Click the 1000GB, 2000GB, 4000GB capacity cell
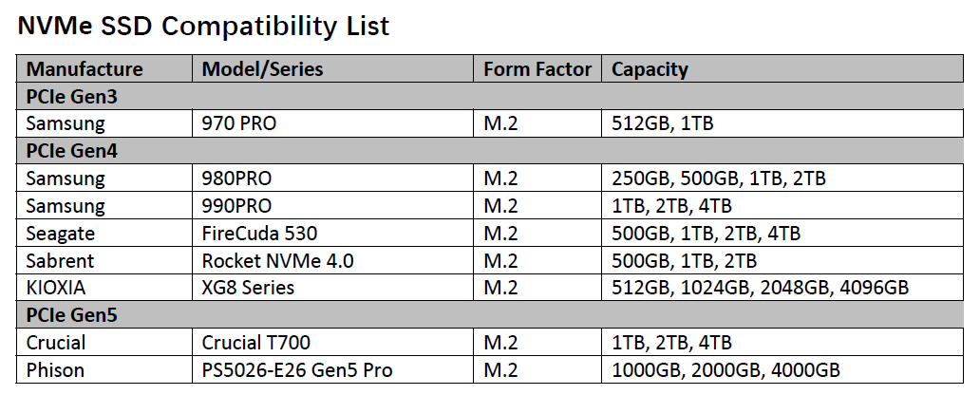Image resolution: width=980 pixels, height=395 pixels. coord(782,370)
